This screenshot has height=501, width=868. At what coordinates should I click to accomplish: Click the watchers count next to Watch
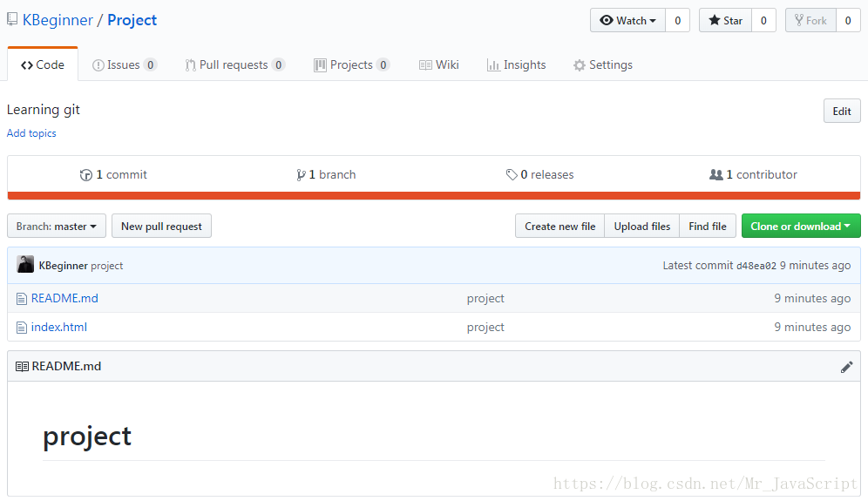click(x=677, y=21)
